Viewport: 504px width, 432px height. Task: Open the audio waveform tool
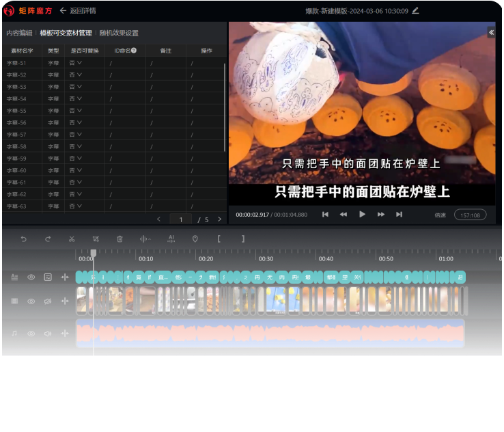point(145,239)
